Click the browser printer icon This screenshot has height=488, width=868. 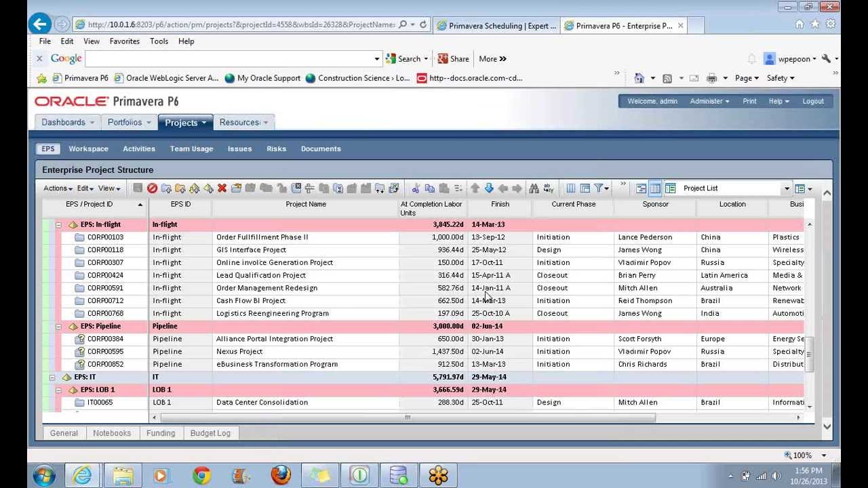coord(711,78)
